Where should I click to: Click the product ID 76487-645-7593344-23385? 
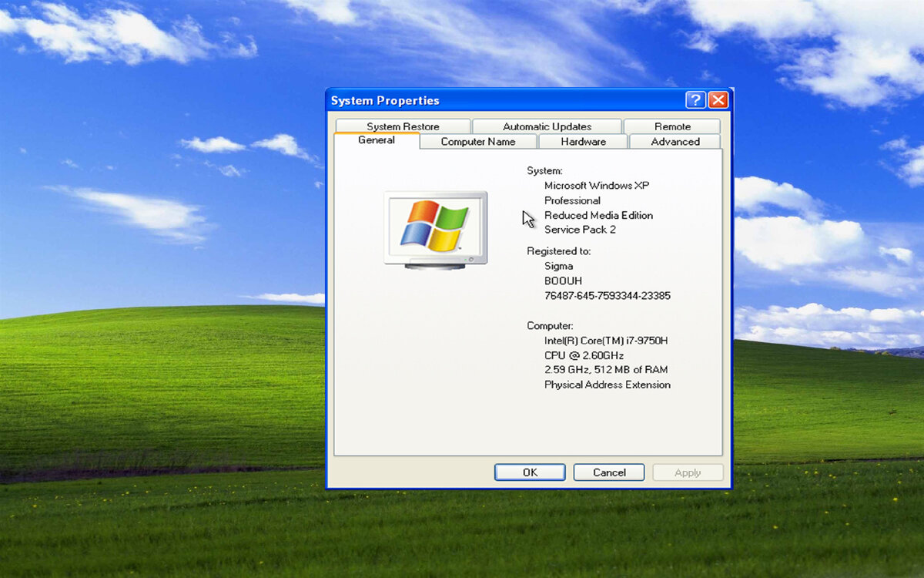(608, 296)
